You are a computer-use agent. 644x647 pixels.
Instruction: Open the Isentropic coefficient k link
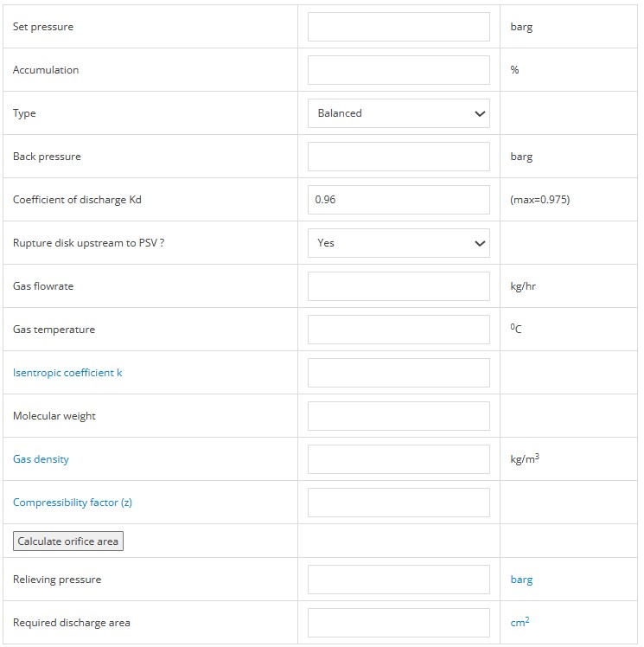[67, 373]
